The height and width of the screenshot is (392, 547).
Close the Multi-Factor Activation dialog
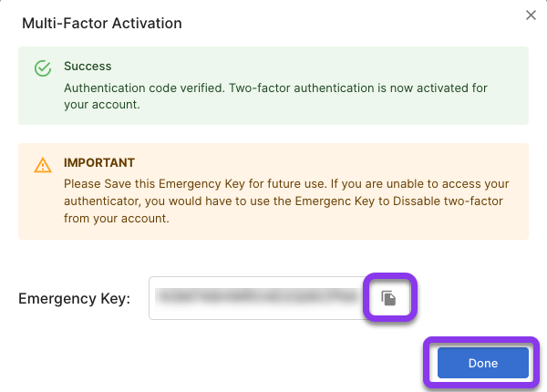coord(532,15)
